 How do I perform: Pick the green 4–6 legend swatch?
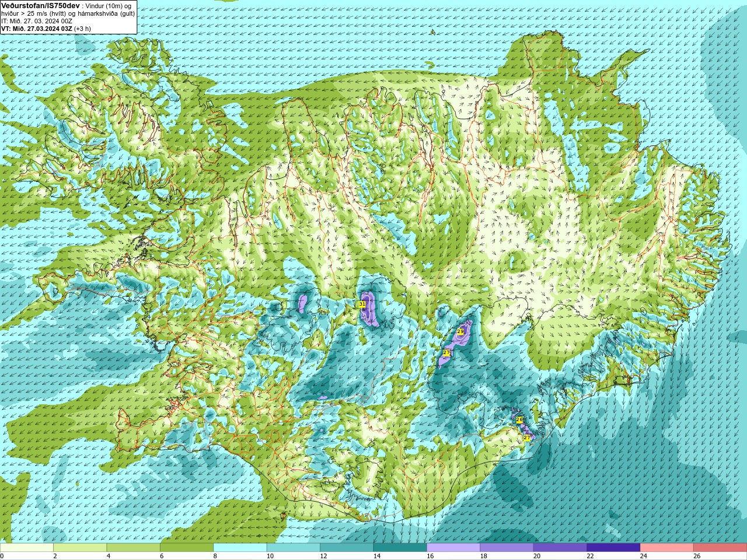(134, 548)
